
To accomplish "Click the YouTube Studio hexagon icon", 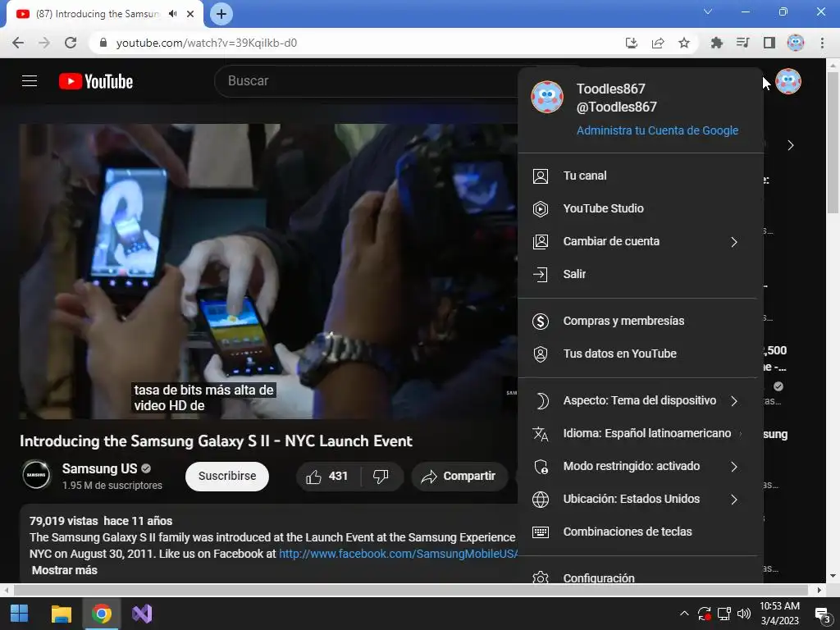I will [541, 208].
